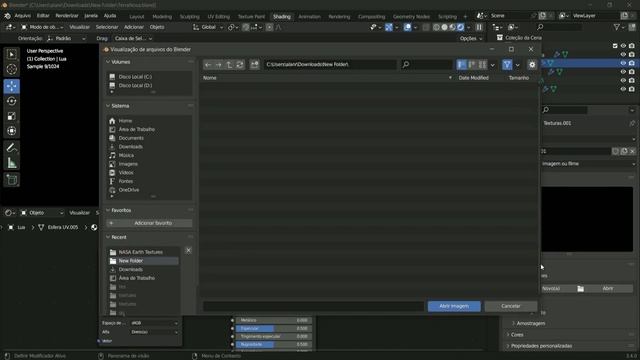Screen dimensions: 640x360
Task: Switch to the Compositing workspace tab
Action: coord(371,16)
